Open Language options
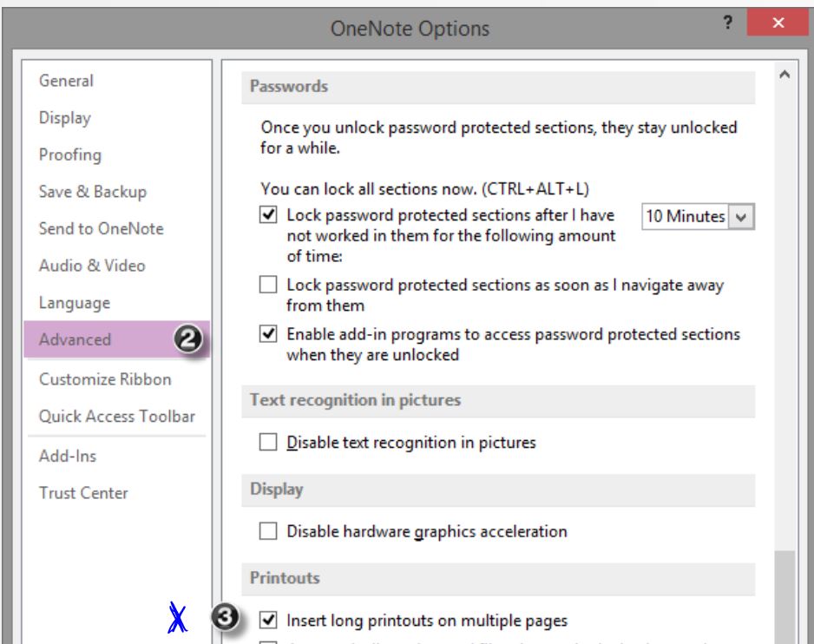This screenshot has height=644, width=814. click(117, 302)
